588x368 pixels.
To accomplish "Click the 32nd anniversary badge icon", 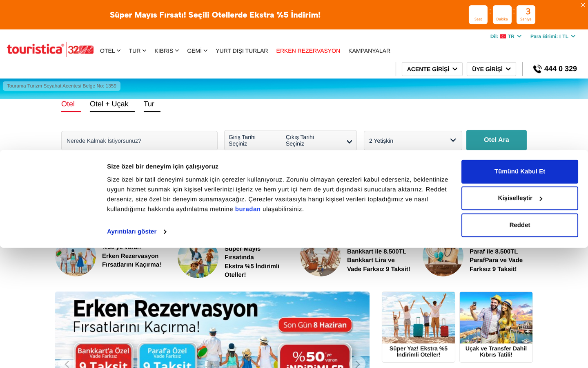I will [x=80, y=50].
